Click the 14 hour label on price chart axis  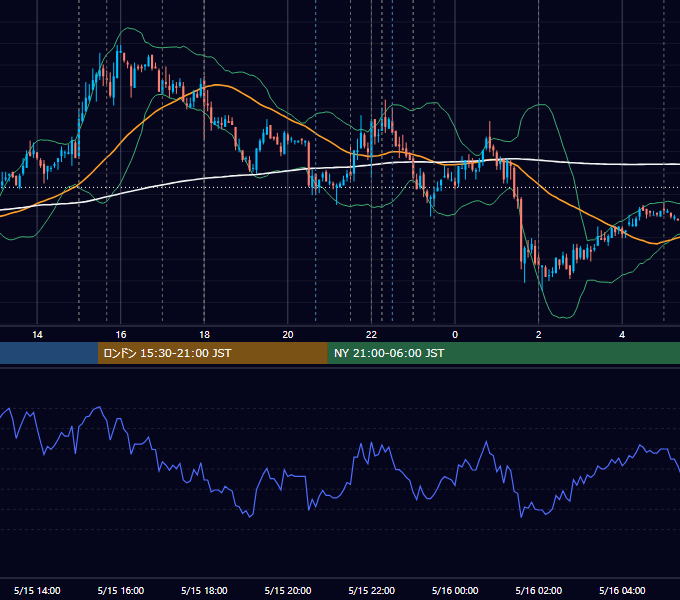tap(37, 335)
